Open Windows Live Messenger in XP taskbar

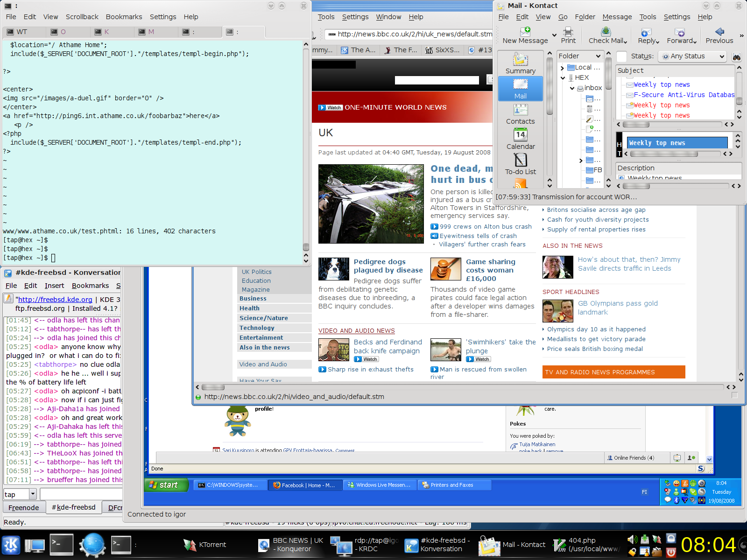point(380,485)
